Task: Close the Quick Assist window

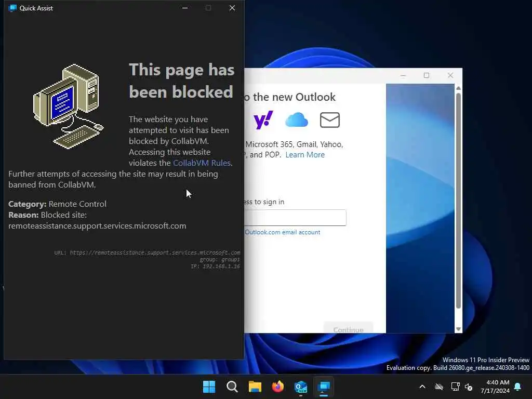Action: [232, 8]
